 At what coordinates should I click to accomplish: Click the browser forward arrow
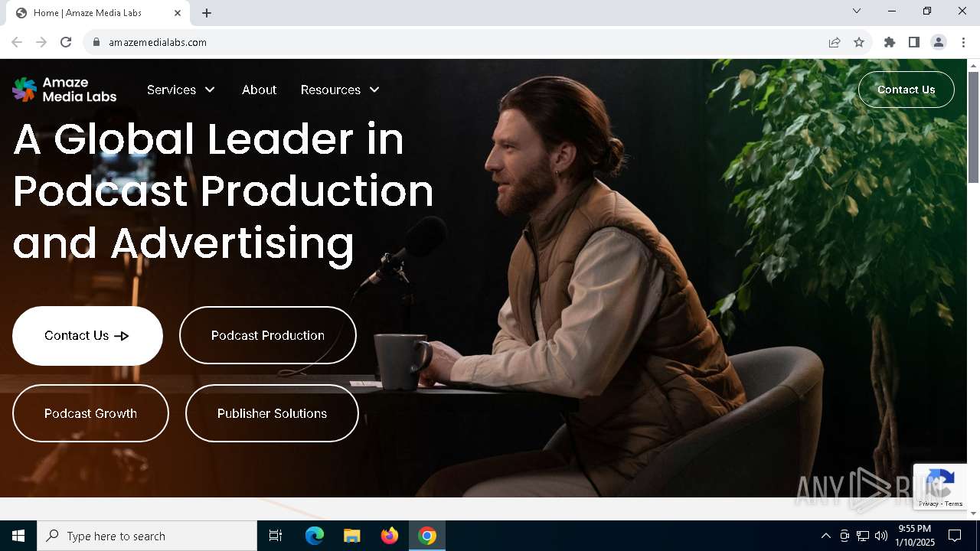click(x=41, y=42)
